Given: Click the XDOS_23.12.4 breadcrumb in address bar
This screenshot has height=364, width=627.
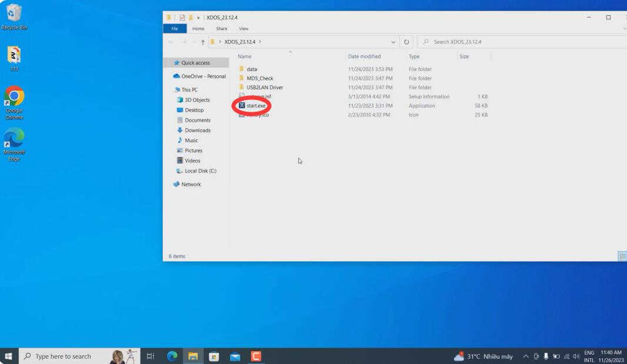Looking at the screenshot, I should (239, 42).
